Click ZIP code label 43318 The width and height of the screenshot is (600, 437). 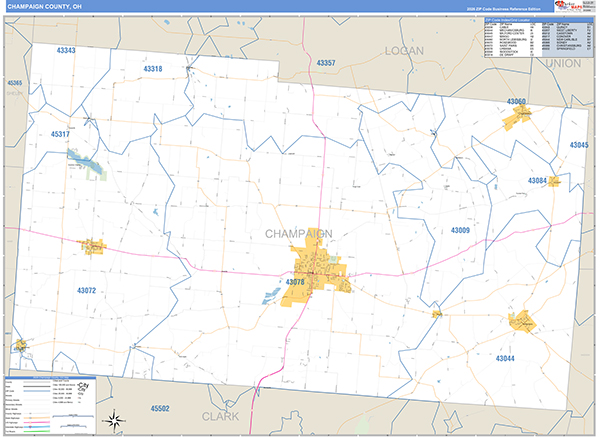coord(153,69)
